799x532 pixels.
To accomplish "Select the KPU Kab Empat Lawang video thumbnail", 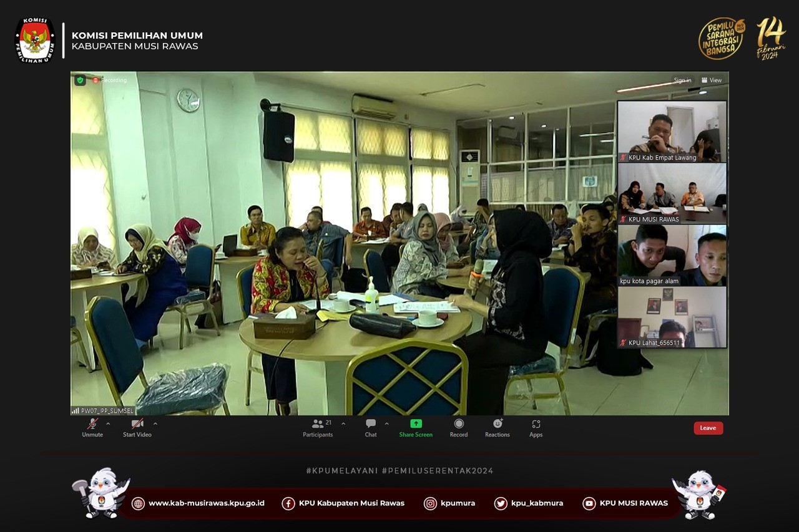I will point(672,131).
